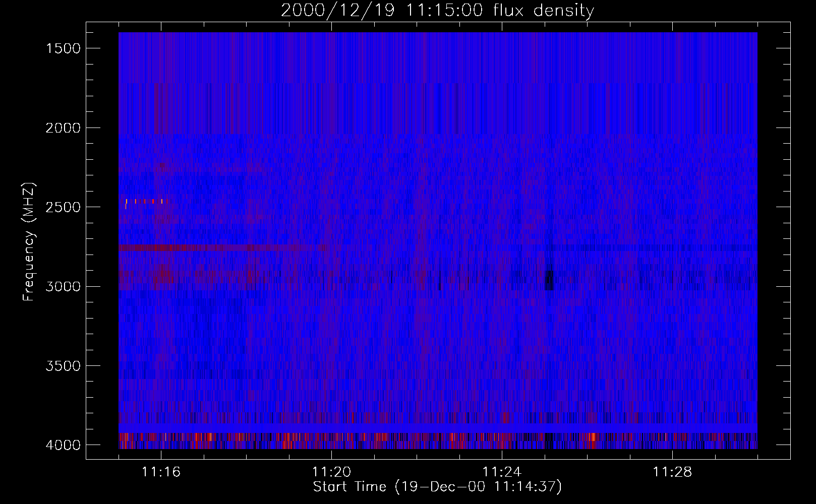
Task: Click the 3500 frequency tick label
Action: pos(63,366)
